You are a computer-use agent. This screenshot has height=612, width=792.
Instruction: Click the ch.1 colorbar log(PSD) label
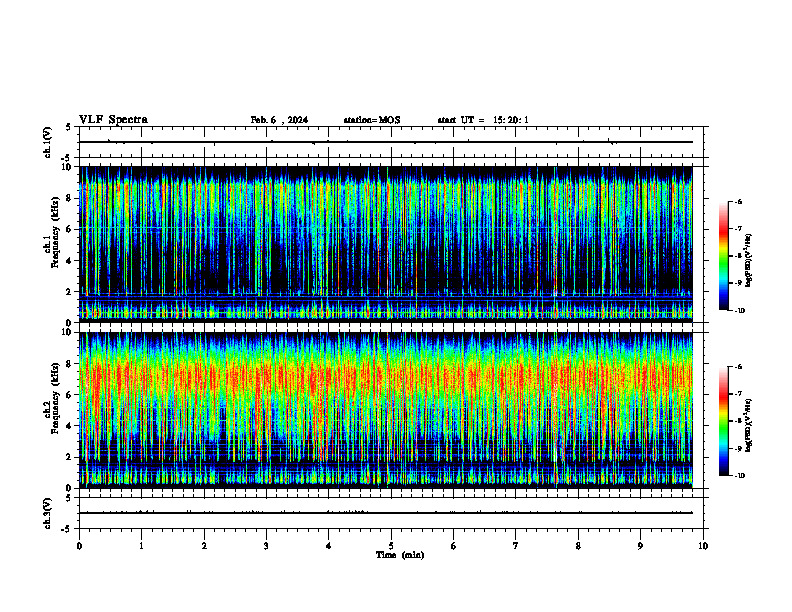pyautogui.click(x=749, y=261)
